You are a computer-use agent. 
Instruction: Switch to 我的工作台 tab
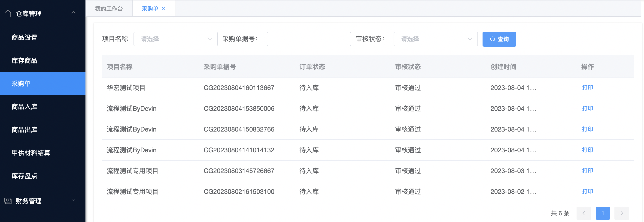tap(109, 9)
